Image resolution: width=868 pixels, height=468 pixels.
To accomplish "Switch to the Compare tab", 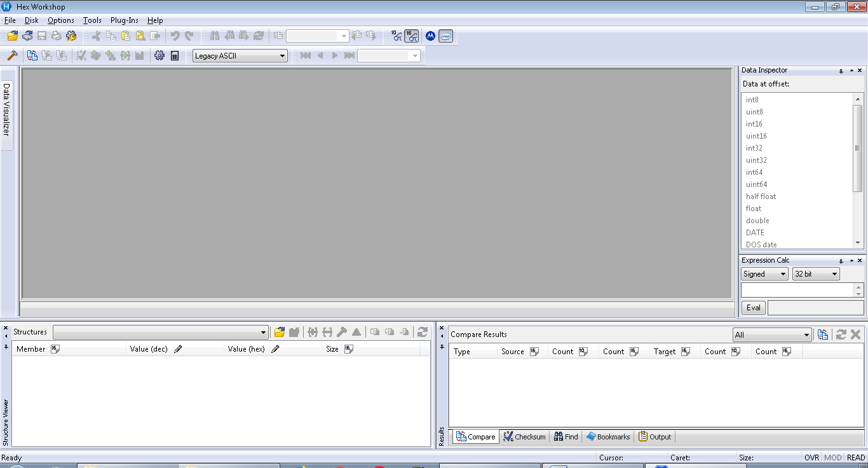I will pyautogui.click(x=475, y=437).
